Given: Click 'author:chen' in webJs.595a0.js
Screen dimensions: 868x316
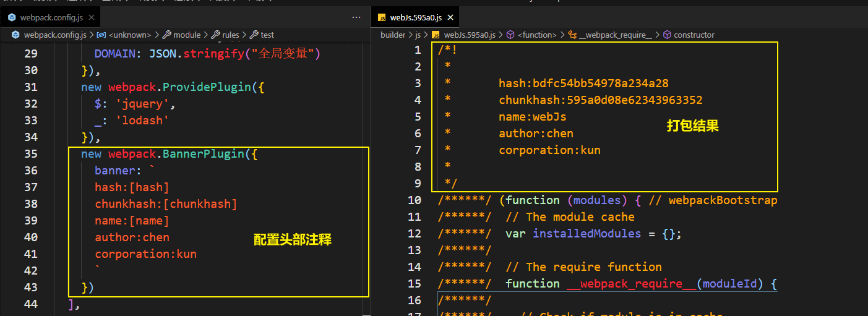Looking at the screenshot, I should coord(536,133).
